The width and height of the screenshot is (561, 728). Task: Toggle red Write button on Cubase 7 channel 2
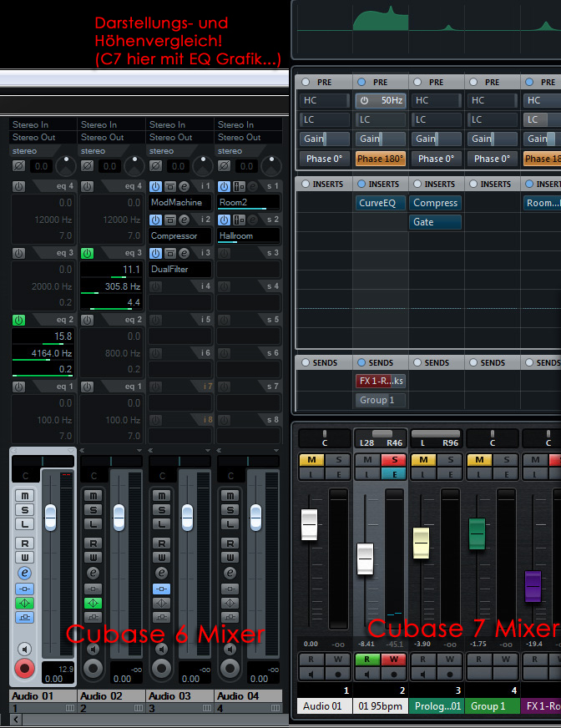coord(393,659)
